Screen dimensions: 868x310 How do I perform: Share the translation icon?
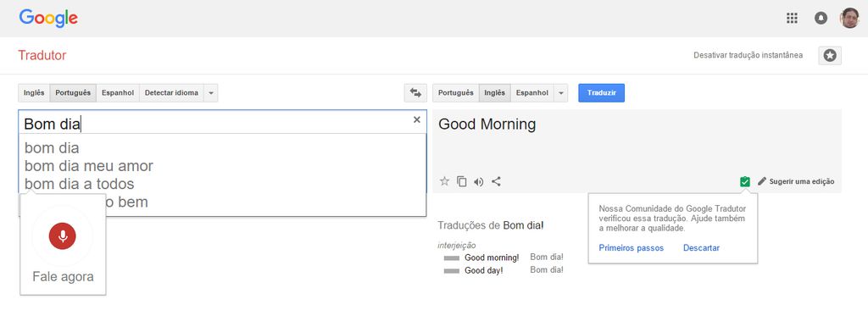click(x=497, y=181)
